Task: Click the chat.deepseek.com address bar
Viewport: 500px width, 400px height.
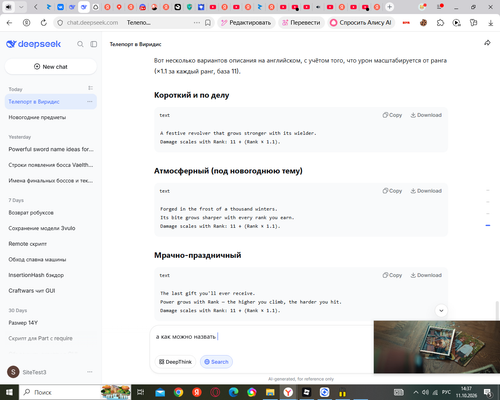Action: point(92,23)
